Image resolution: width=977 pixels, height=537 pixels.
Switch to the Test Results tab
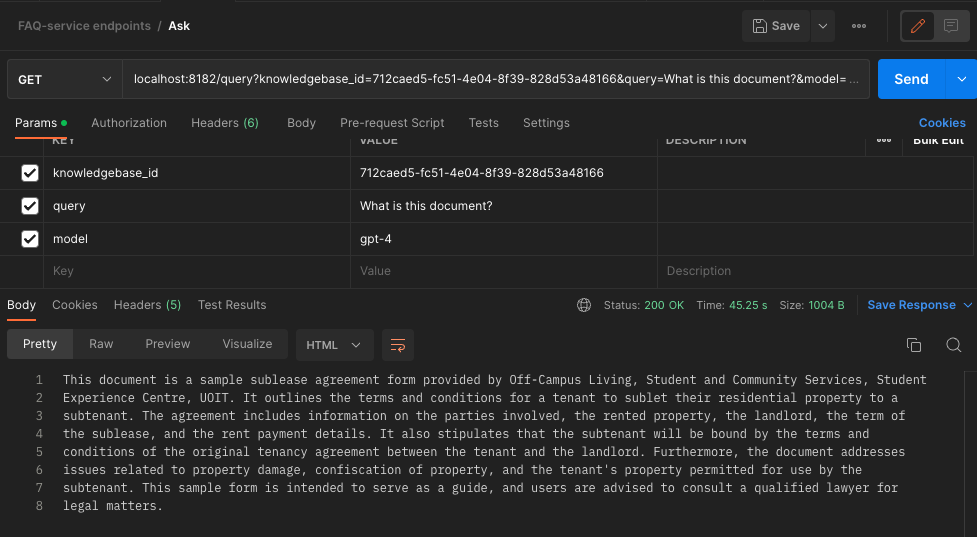[x=232, y=305]
